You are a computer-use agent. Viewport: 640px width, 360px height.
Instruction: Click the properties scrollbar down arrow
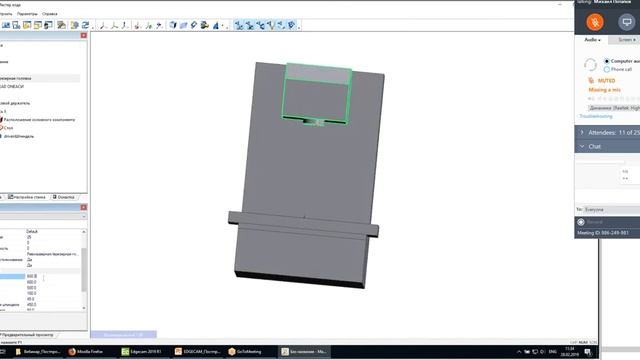pos(84,308)
